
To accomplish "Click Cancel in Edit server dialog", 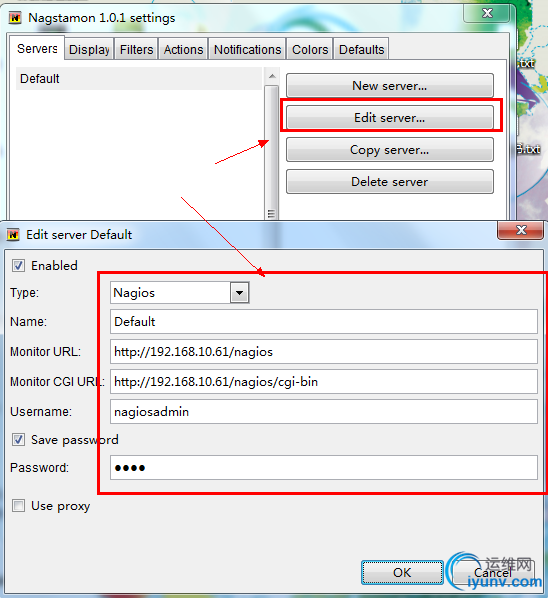I will 493,572.
